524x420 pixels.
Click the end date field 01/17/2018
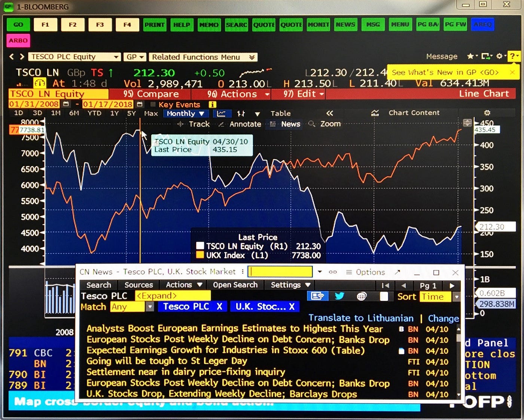tap(107, 104)
